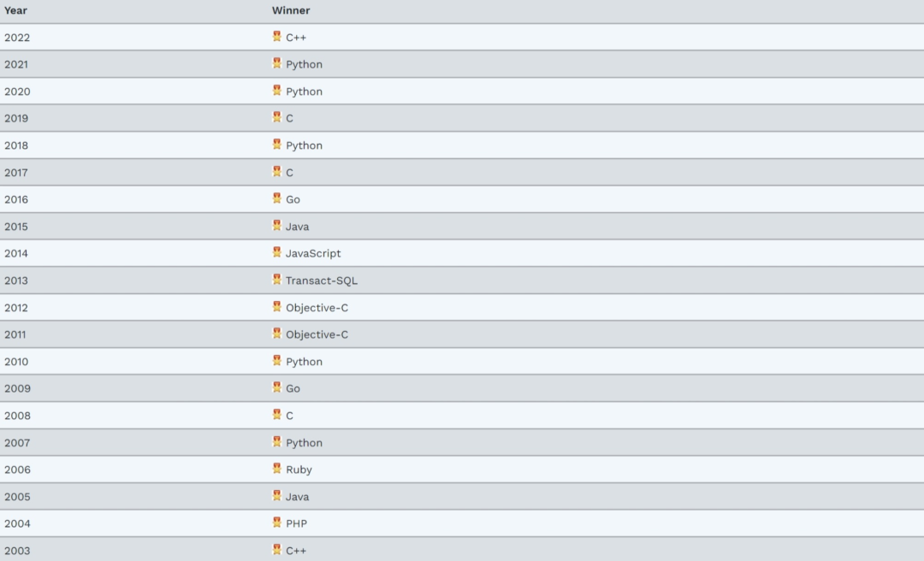Select the 2017 year cell
Screen dimensions: 924x561
16,173
